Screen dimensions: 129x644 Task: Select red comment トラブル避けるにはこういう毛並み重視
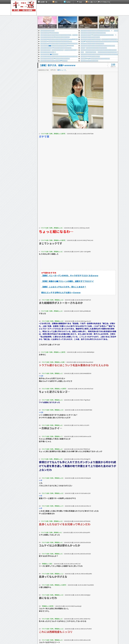pos(74,365)
